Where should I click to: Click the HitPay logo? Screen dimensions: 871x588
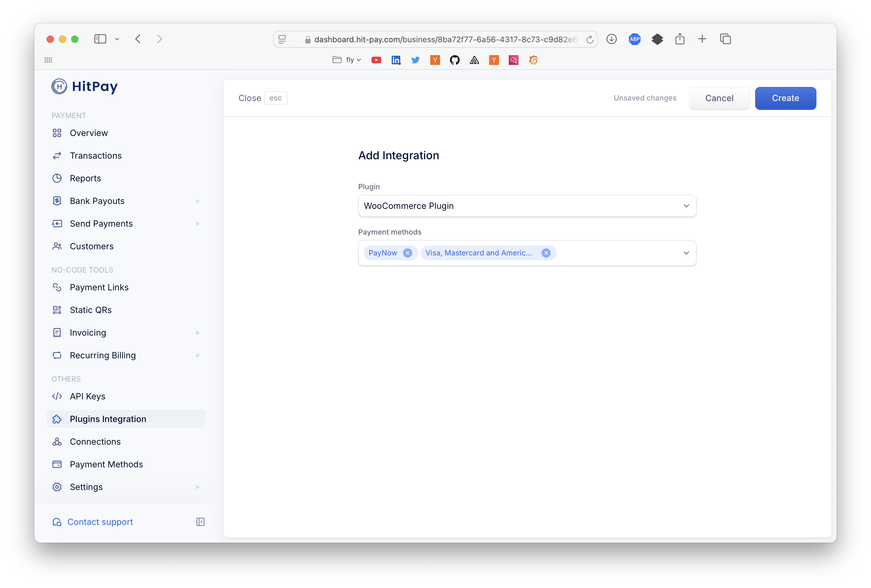point(85,86)
